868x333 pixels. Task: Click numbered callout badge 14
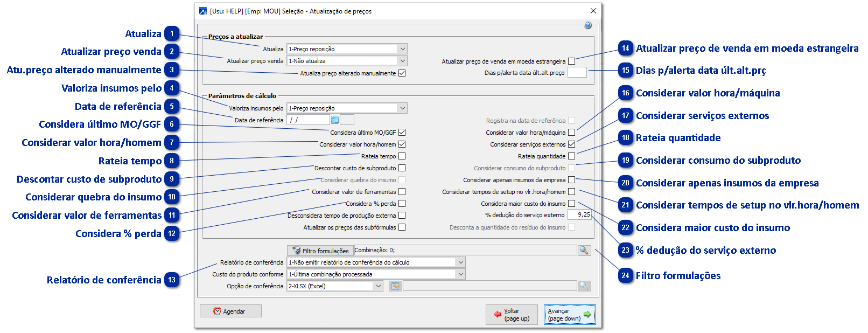point(625,48)
